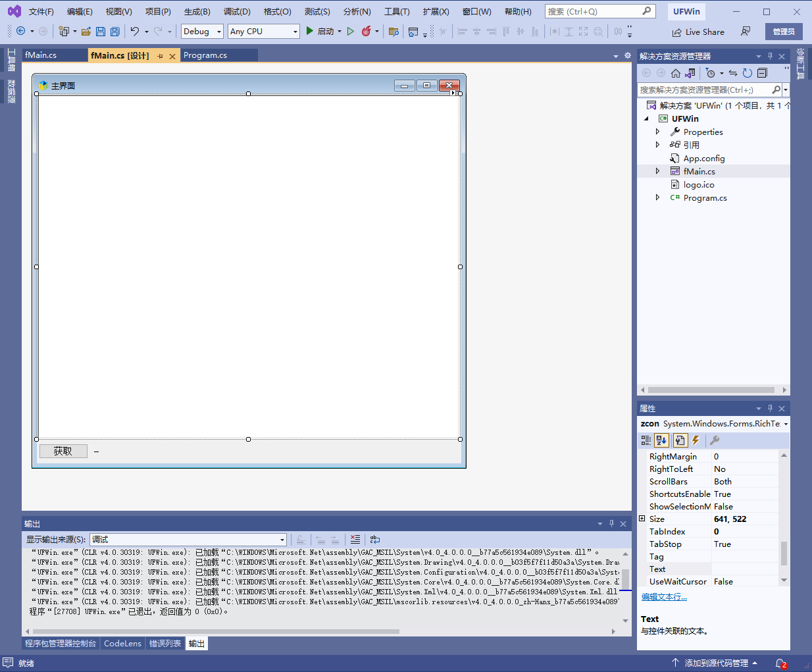
Task: Click the Undo arrow icon
Action: tap(135, 31)
